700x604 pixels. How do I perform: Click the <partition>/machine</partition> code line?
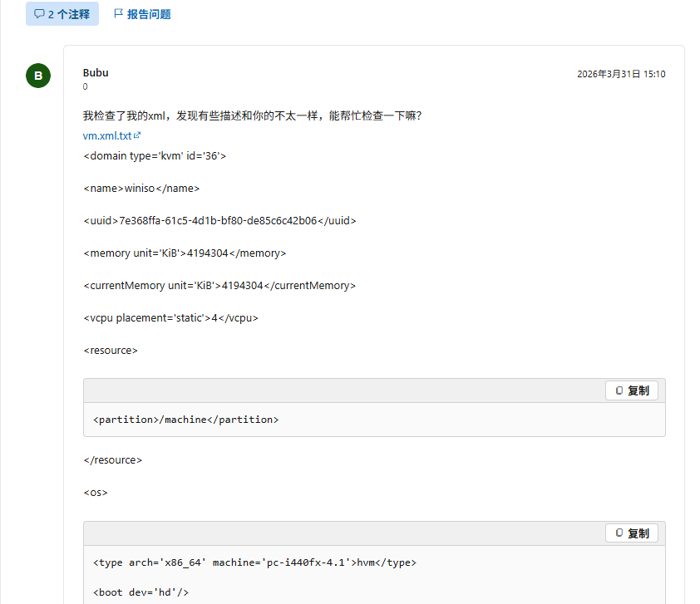[185, 420]
